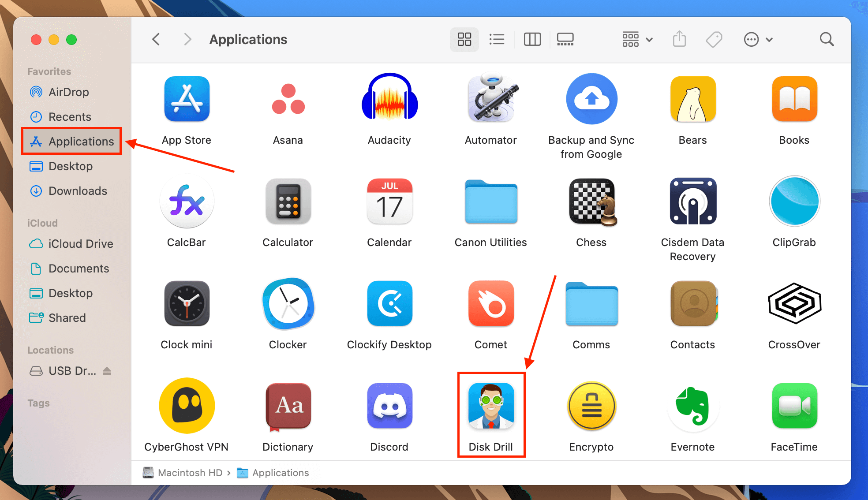Switch to column view
The image size is (868, 500).
(532, 40)
